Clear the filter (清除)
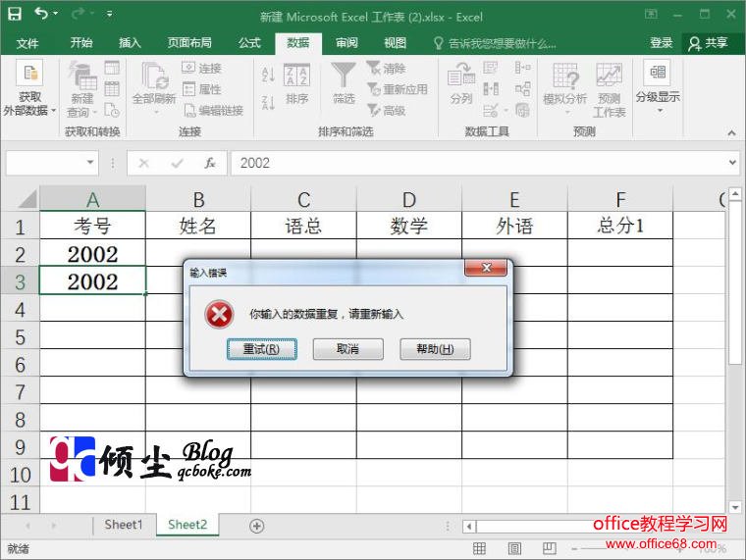This screenshot has height=560, width=746. pyautogui.click(x=387, y=68)
